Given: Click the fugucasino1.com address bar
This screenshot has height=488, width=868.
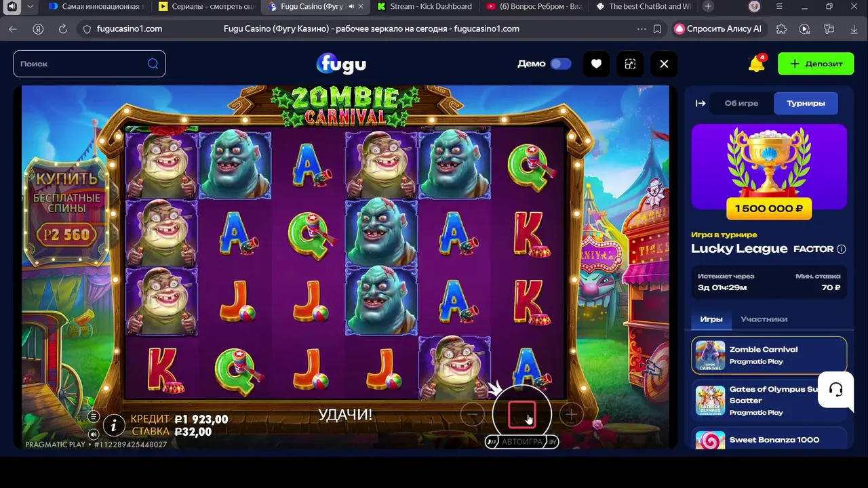Looking at the screenshot, I should pos(372,29).
